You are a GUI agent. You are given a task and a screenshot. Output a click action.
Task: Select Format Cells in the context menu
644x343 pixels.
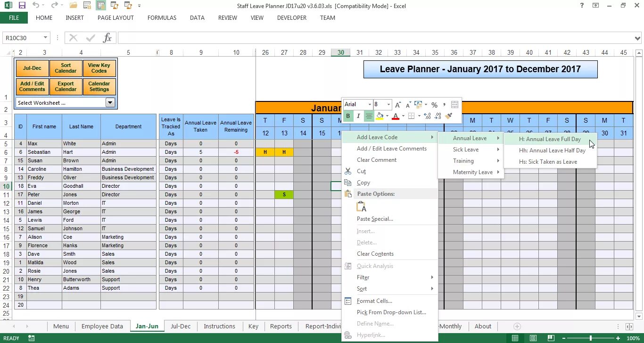(390, 301)
